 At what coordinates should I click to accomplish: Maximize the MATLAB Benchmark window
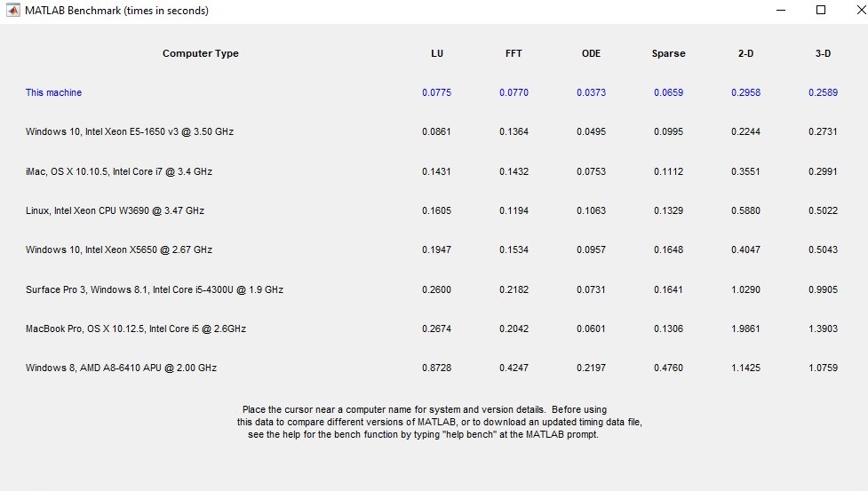pyautogui.click(x=821, y=11)
